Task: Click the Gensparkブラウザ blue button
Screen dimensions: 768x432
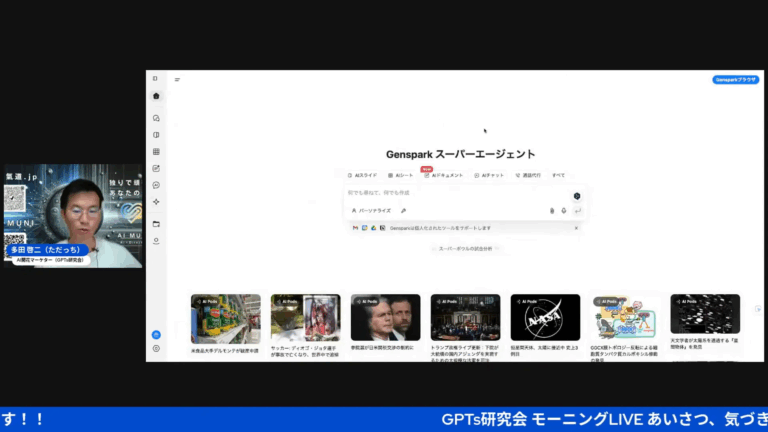Action: (x=735, y=79)
